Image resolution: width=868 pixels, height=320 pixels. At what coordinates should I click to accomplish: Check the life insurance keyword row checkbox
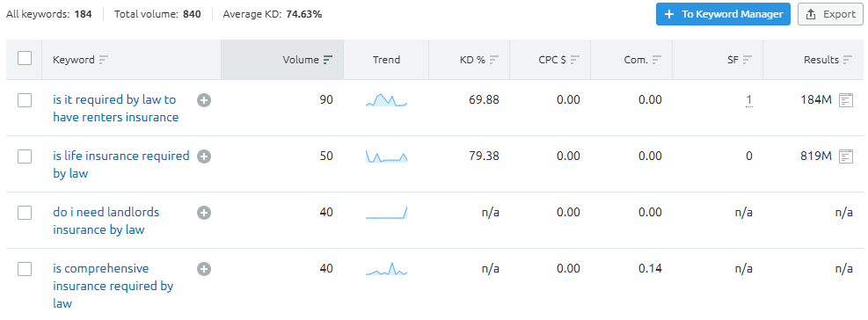(x=25, y=156)
